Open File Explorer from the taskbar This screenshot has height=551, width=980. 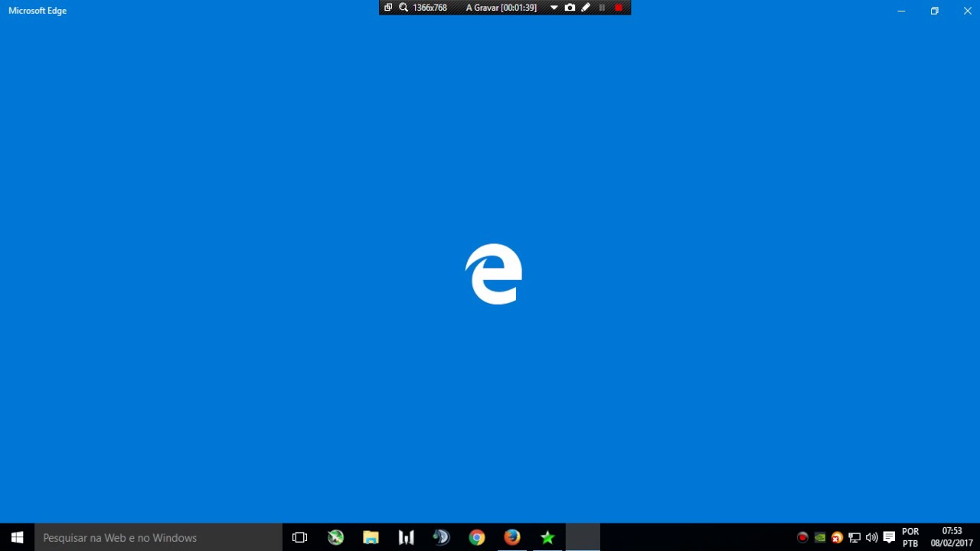click(x=371, y=537)
